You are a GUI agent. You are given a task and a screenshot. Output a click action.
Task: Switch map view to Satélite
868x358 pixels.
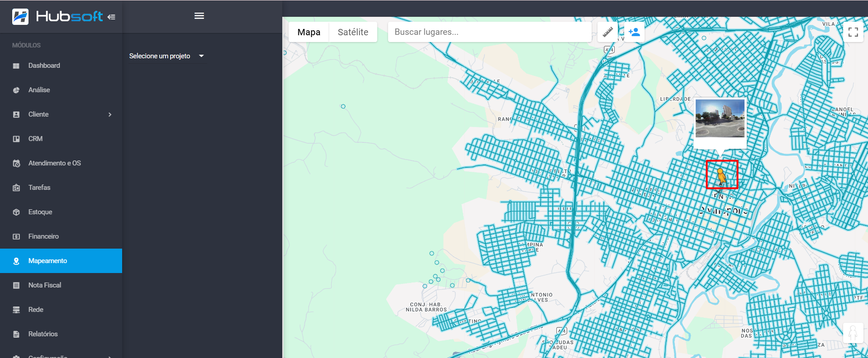(x=353, y=32)
